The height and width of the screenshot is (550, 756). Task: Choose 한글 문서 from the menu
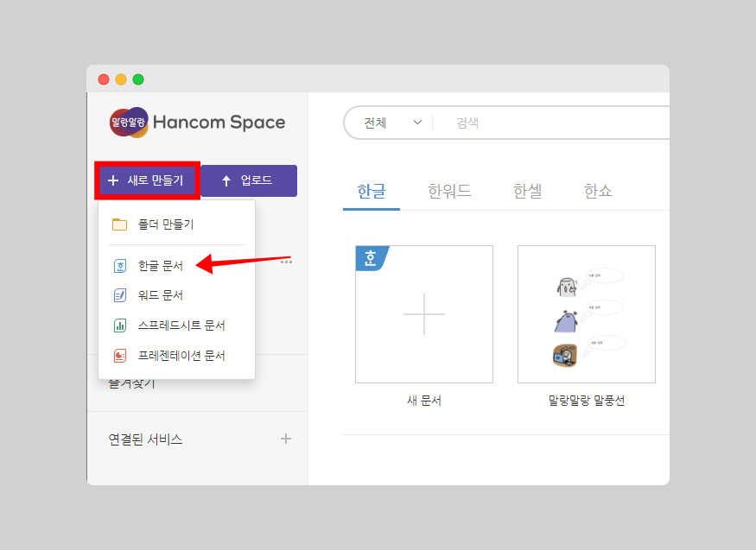pyautogui.click(x=176, y=266)
